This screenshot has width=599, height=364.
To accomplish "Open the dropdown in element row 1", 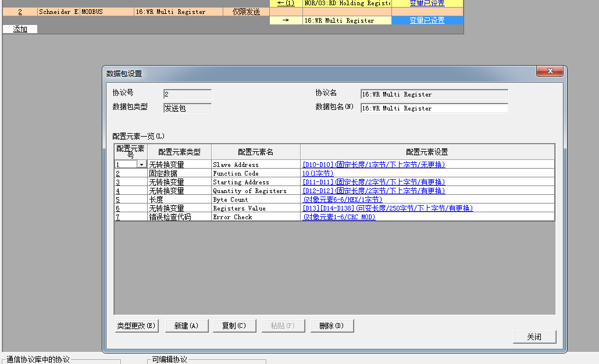I will click(x=141, y=165).
